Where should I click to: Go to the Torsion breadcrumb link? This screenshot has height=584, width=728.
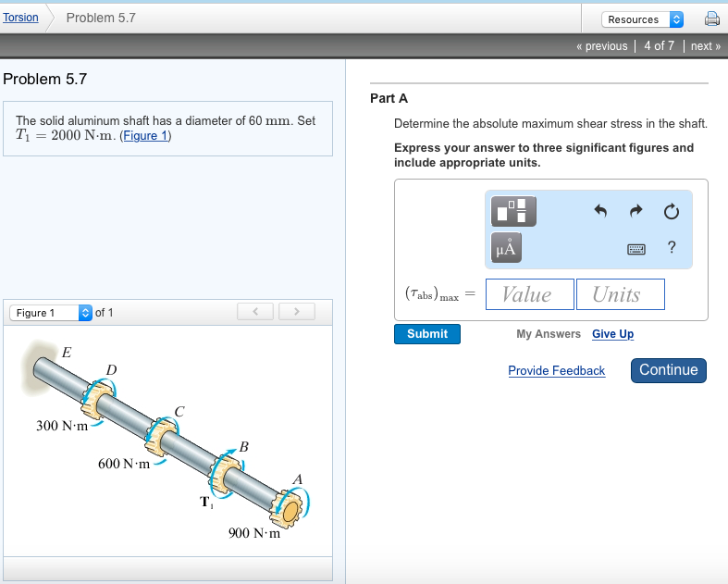click(x=20, y=18)
